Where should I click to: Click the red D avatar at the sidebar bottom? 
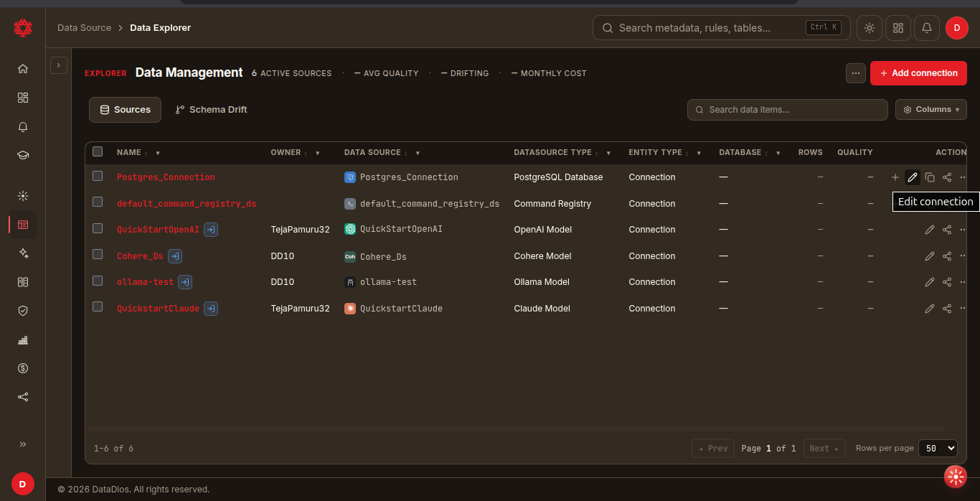point(23,484)
